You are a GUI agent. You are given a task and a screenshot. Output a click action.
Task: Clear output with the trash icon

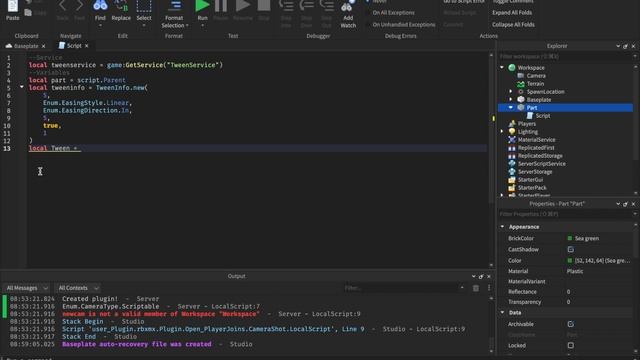(476, 288)
